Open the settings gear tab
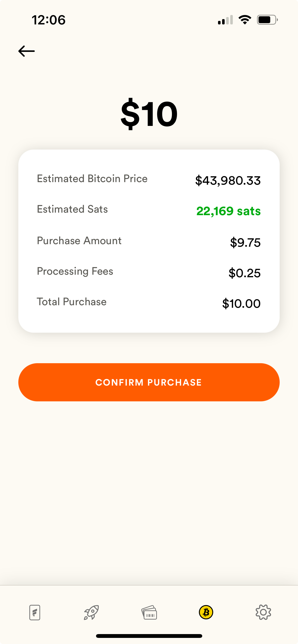The width and height of the screenshot is (298, 644). (x=263, y=612)
